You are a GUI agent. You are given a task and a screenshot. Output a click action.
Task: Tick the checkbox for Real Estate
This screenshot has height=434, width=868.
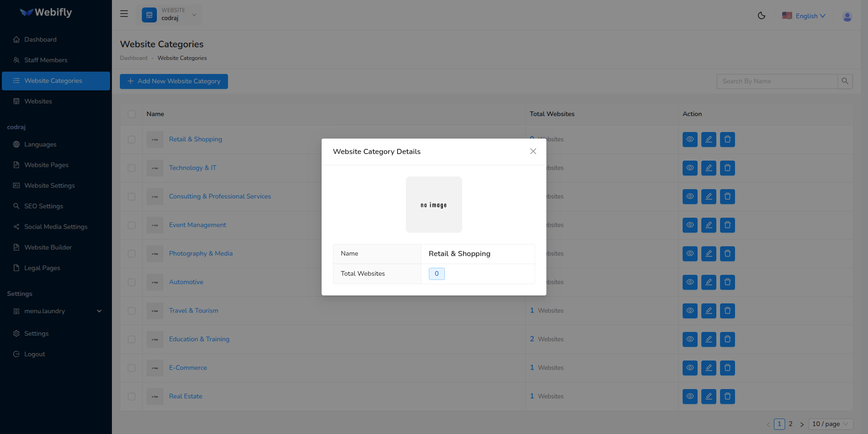pyautogui.click(x=132, y=397)
